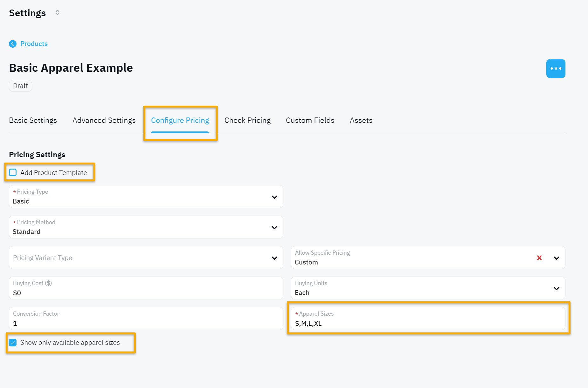Click the Pricing Settings section heading
Viewport: 588px width, 388px height.
(x=37, y=155)
